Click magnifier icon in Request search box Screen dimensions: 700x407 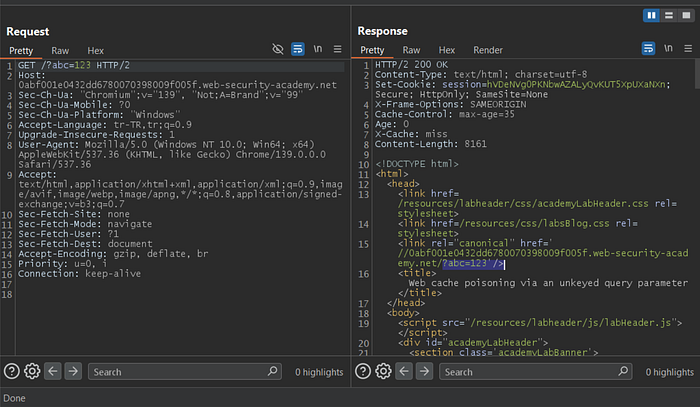(272, 371)
